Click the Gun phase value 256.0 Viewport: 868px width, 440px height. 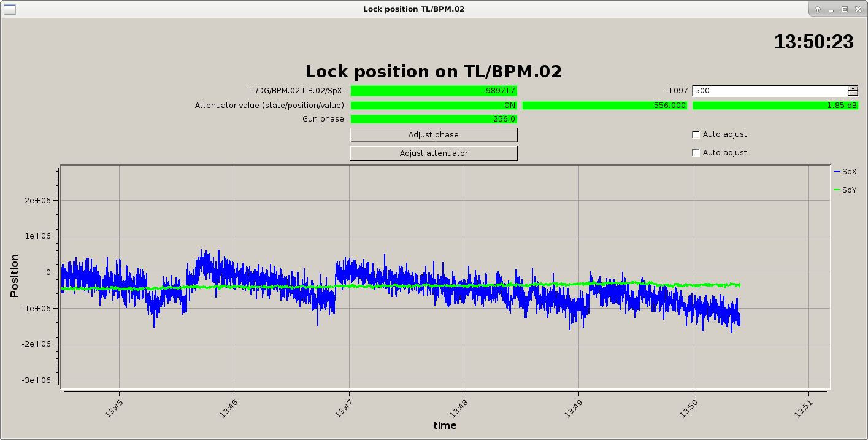tap(434, 119)
